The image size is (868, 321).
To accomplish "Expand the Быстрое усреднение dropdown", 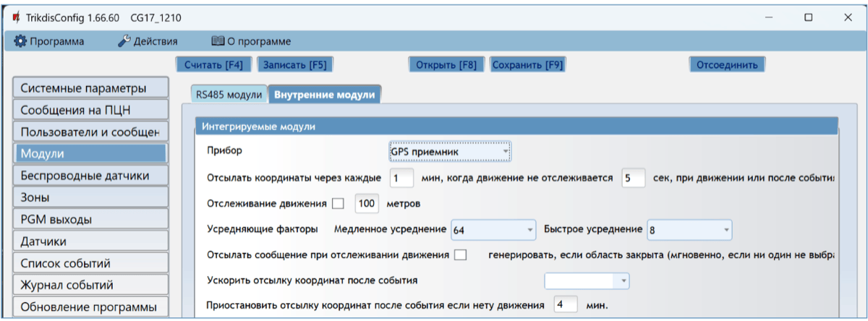I will 689,230.
